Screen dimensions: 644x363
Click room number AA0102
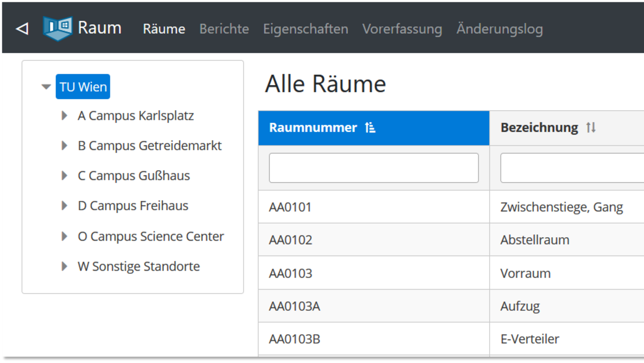291,240
